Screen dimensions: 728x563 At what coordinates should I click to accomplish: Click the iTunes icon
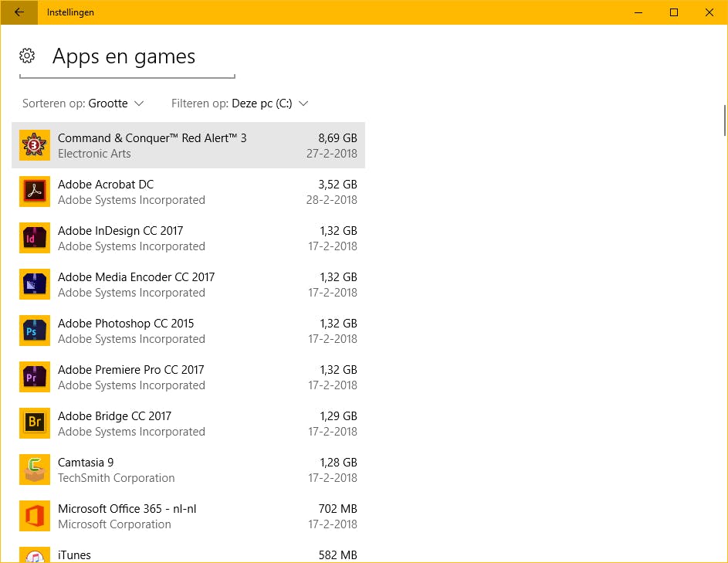coord(34,557)
